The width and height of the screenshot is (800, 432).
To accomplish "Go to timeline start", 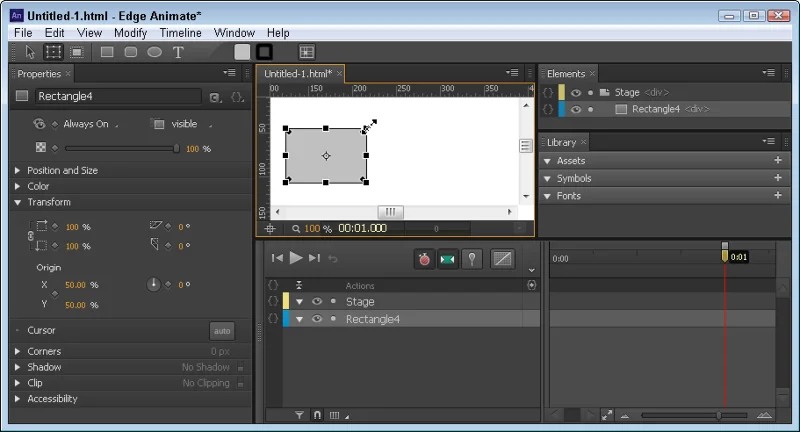I will coord(277,258).
